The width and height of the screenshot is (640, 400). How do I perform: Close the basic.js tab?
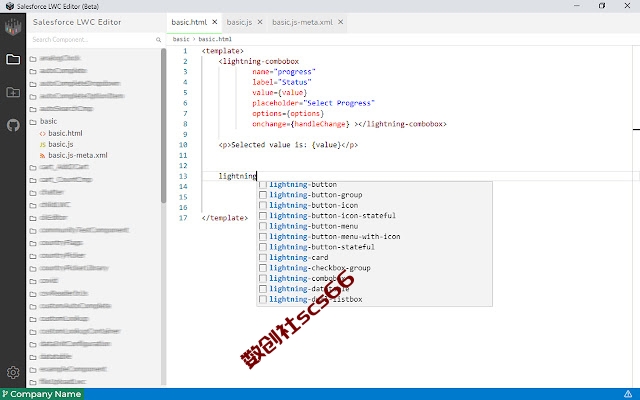(x=260, y=22)
